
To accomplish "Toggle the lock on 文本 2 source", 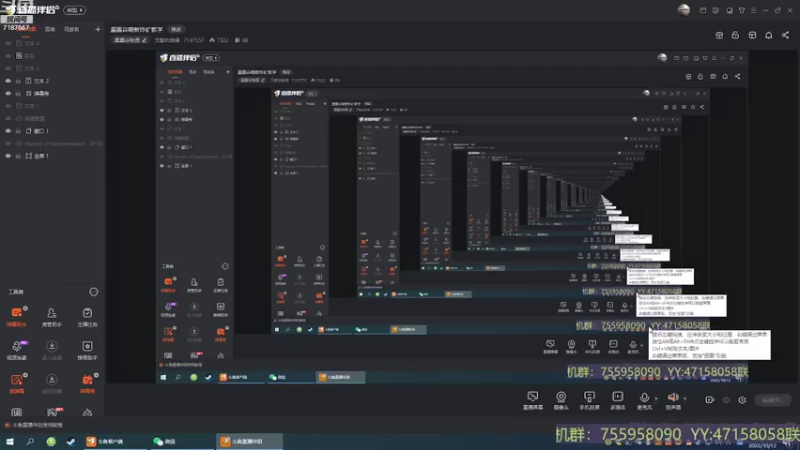I will click(18, 81).
